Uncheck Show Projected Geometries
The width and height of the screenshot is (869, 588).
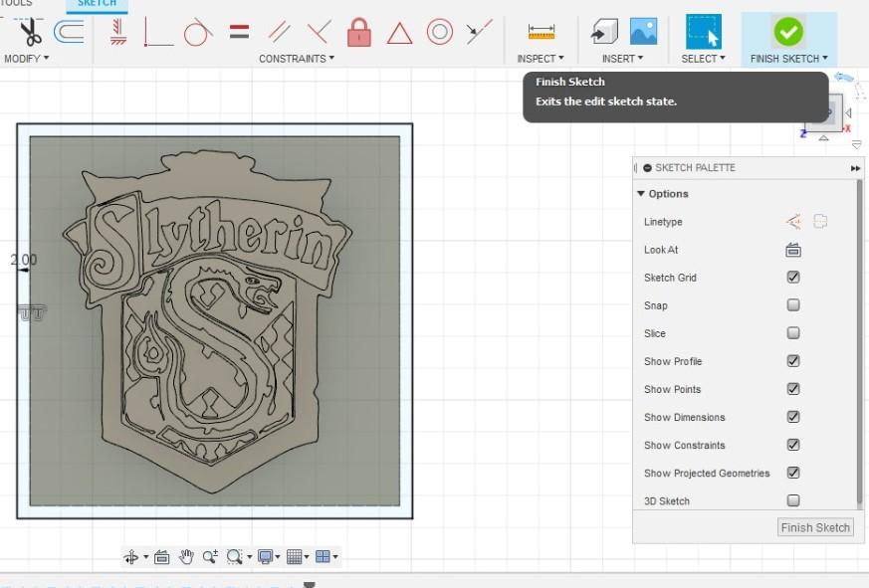793,473
